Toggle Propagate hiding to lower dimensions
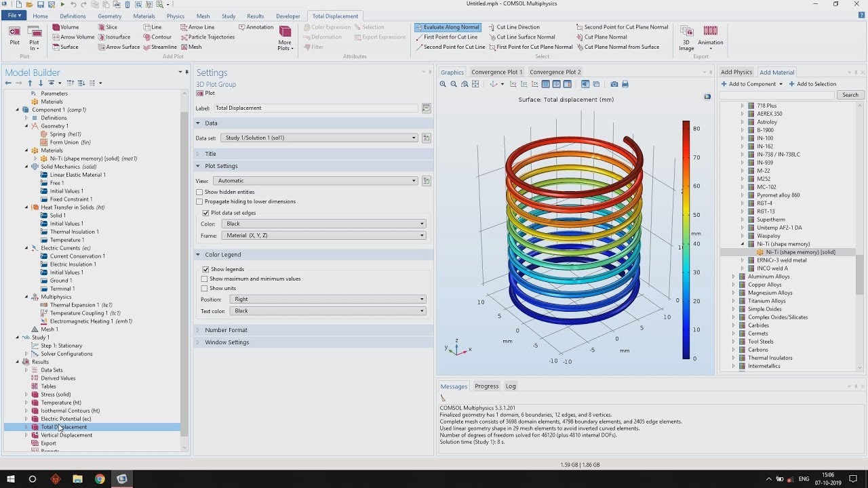Image resolution: width=868 pixels, height=488 pixels. 245,201
